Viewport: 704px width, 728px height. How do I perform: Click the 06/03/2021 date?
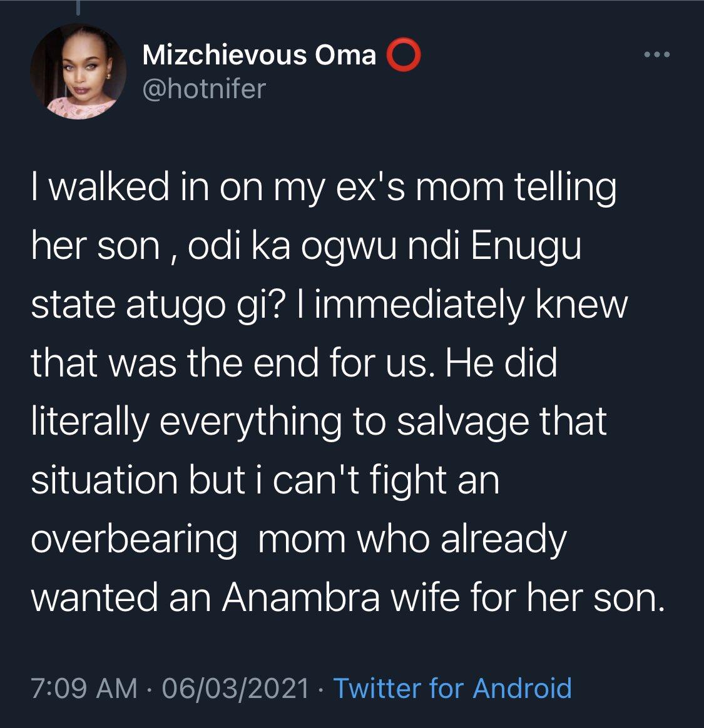[236, 688]
